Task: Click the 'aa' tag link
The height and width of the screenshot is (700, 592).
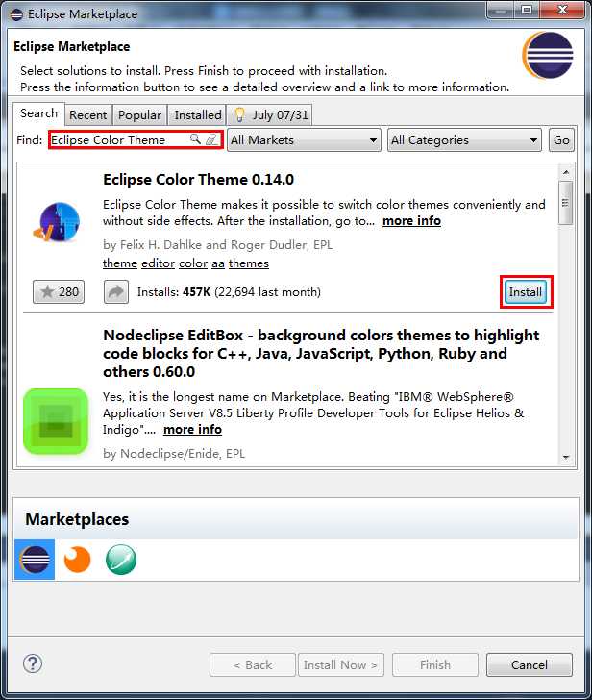Action: coord(218,263)
